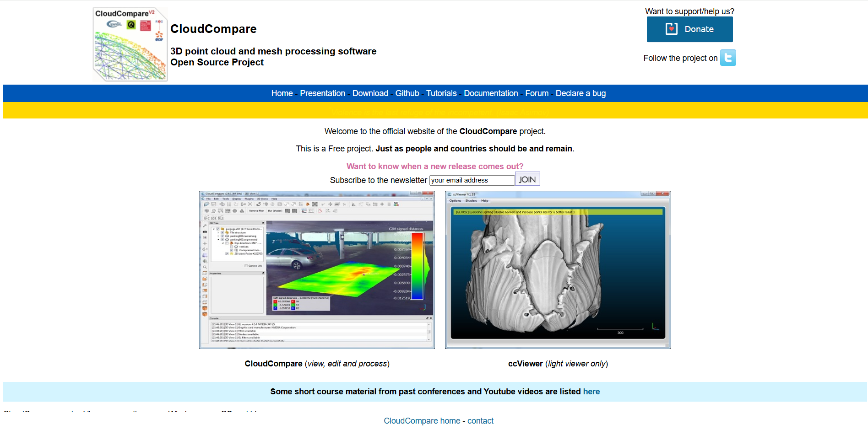Open the CloudCompare application screenshot thumbnail
The height and width of the screenshot is (430, 868).
(x=317, y=270)
